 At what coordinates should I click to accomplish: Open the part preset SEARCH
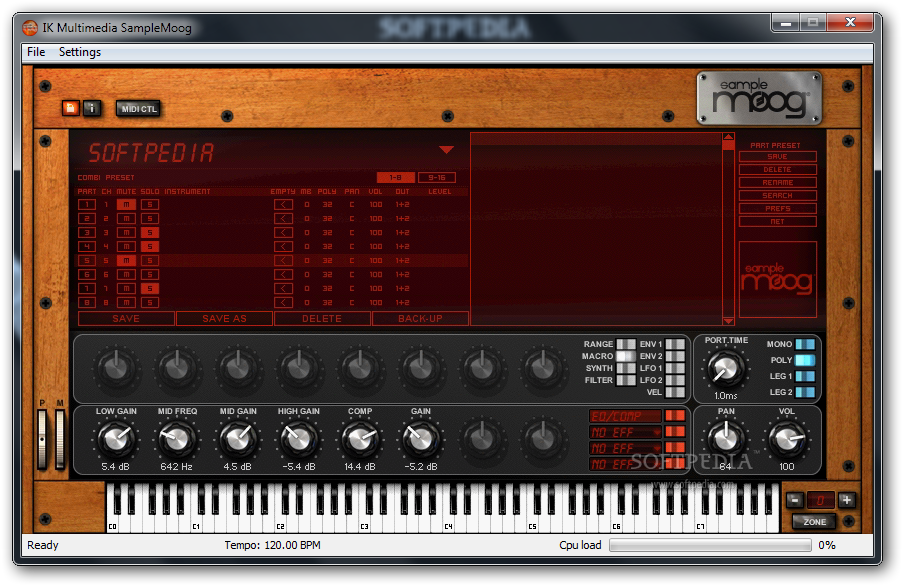click(777, 196)
